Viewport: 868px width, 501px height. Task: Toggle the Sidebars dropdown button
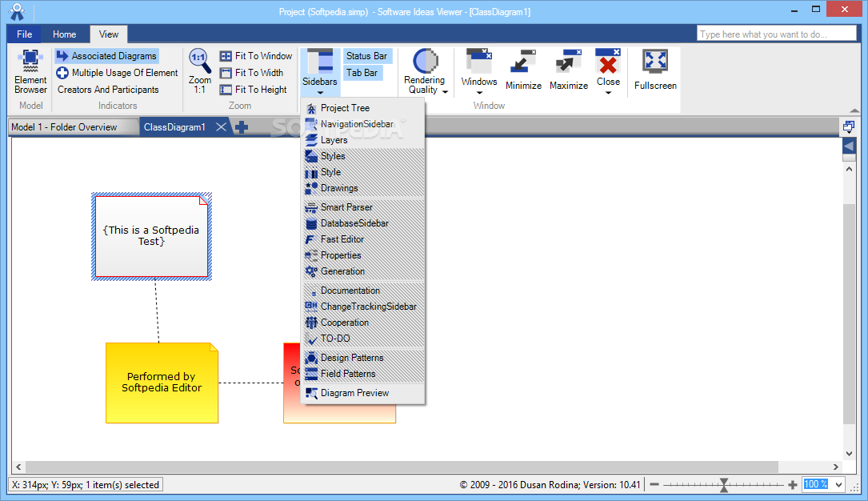(319, 72)
